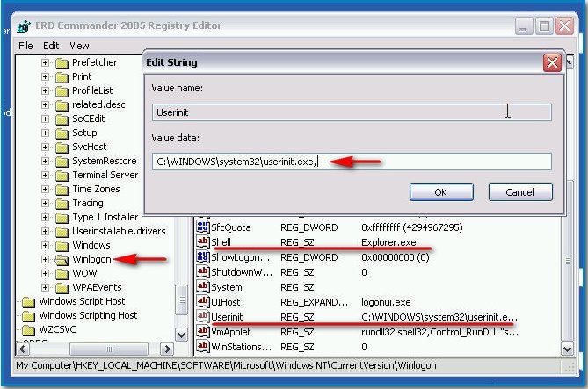The width and height of the screenshot is (588, 389).
Task: Click the ProfileList folder icon
Action: coord(62,91)
